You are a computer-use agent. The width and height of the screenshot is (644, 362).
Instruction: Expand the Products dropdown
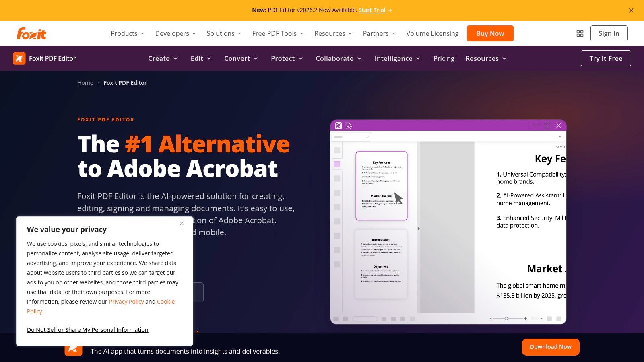point(127,33)
